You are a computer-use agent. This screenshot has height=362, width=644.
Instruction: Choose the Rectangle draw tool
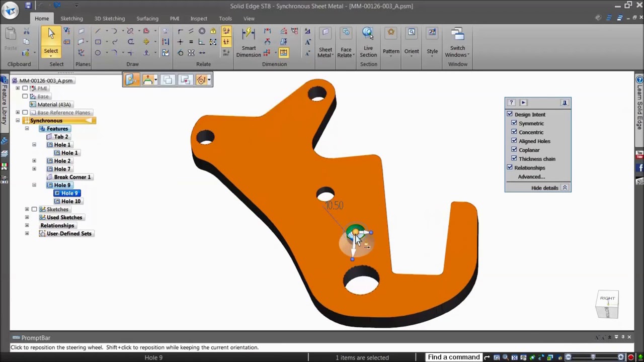pos(98,42)
